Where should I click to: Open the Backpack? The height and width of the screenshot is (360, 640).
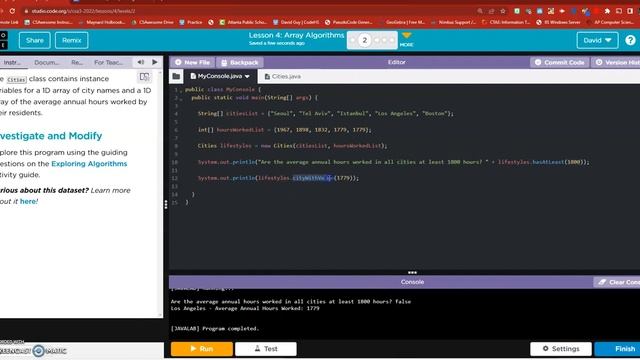[x=240, y=62]
